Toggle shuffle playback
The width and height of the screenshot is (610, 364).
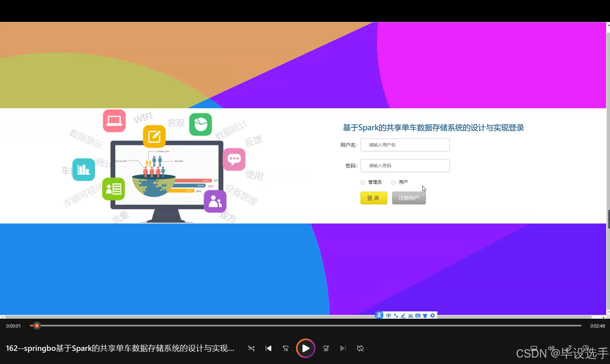[x=251, y=348]
